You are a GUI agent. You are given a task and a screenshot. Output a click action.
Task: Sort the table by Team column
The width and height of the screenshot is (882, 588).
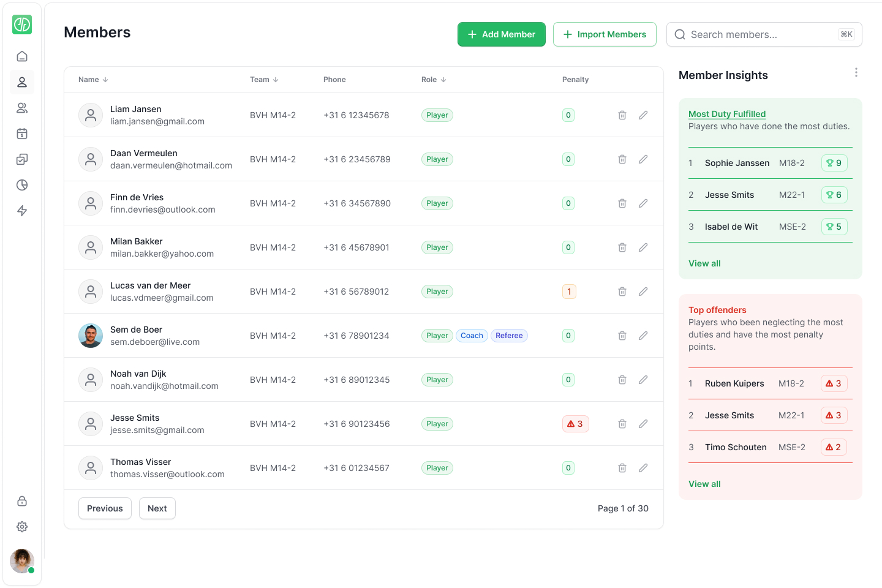point(264,80)
